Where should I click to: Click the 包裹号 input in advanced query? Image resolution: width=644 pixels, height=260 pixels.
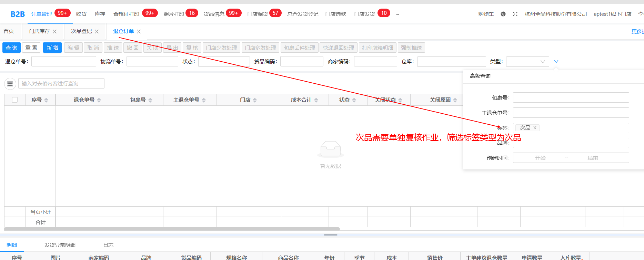571,98
